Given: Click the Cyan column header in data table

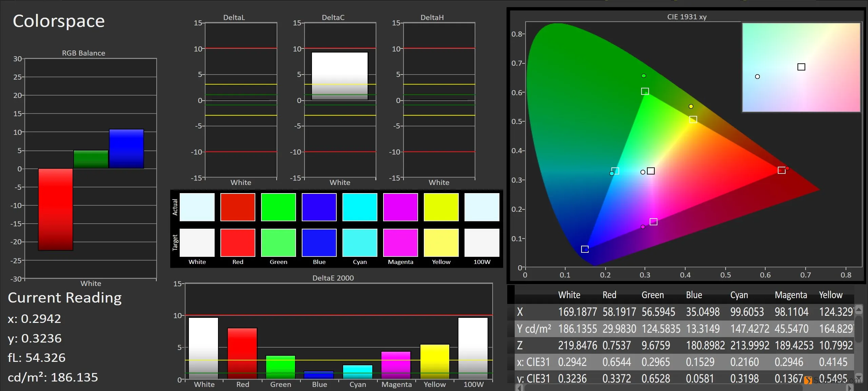Looking at the screenshot, I should tap(739, 295).
